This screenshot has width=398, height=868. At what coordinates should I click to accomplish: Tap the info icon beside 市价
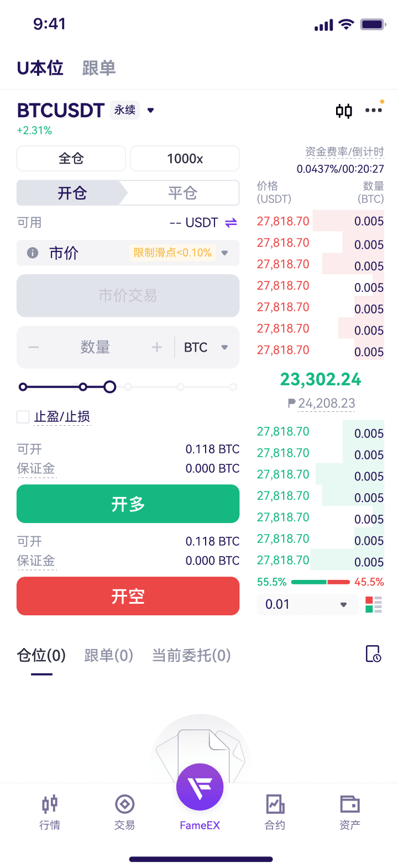pyautogui.click(x=33, y=253)
